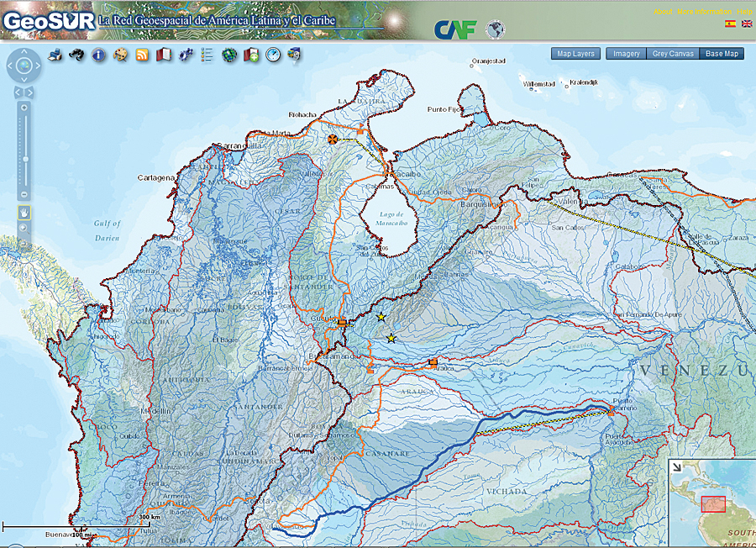756x548 pixels.
Task: Click the Riohacha city label
Action: click(x=302, y=115)
